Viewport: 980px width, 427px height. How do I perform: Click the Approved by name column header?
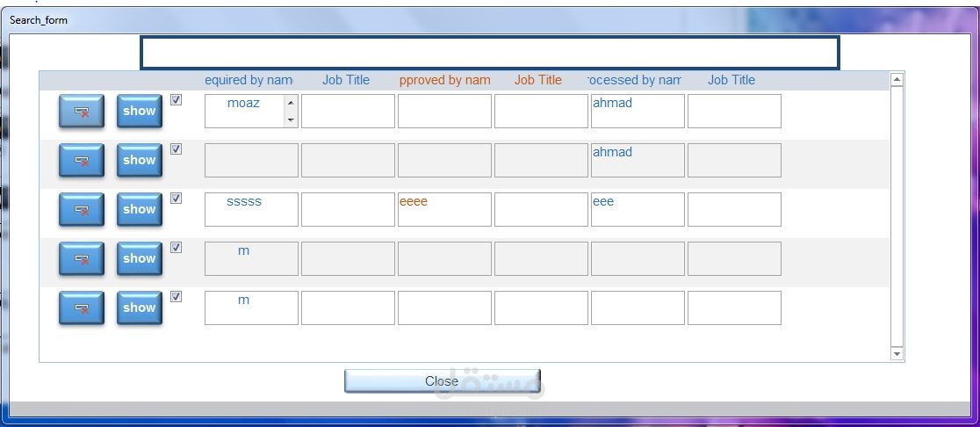pos(445,80)
